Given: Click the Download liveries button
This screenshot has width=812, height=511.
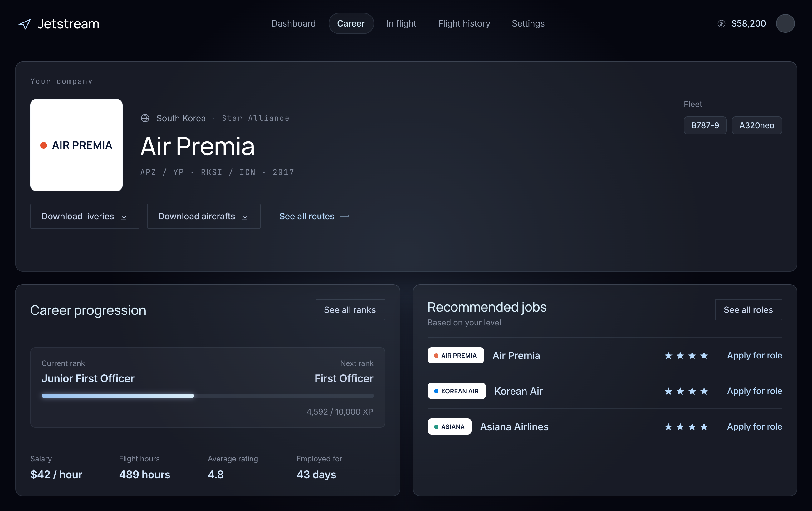Looking at the screenshot, I should (x=85, y=216).
